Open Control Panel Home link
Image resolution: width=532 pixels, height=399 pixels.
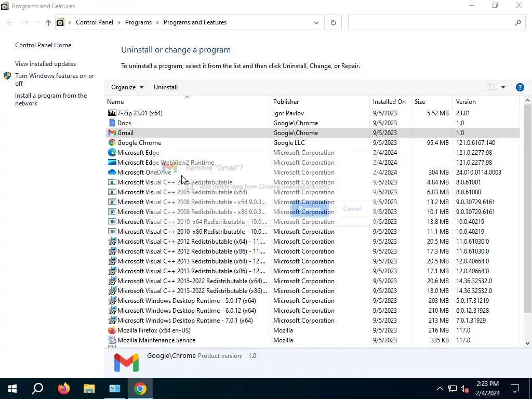43,45
